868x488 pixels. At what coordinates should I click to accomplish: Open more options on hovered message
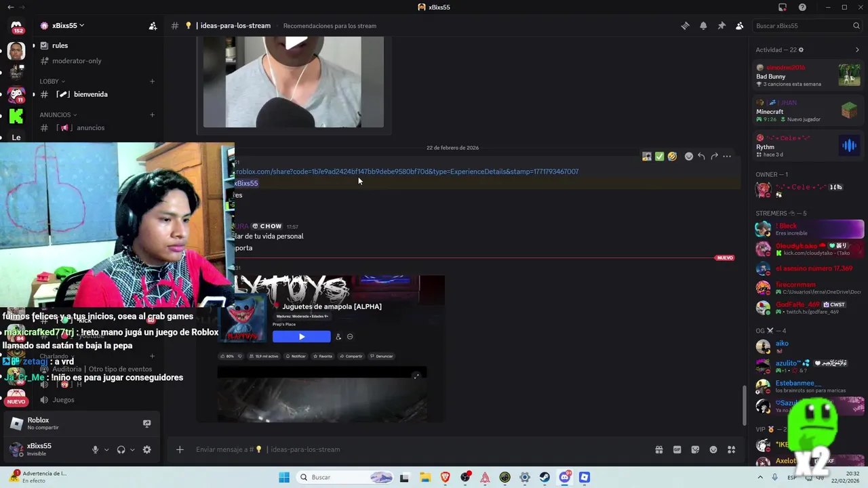point(727,157)
